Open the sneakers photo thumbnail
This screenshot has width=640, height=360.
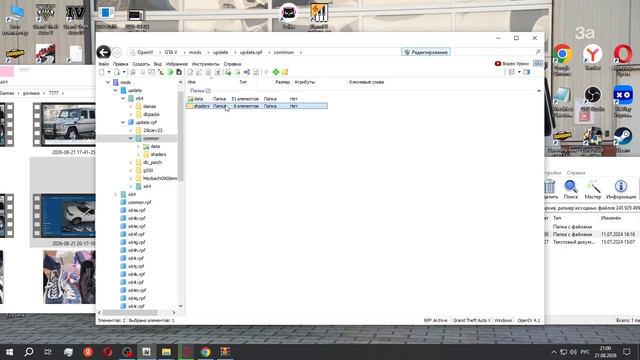tap(69, 277)
